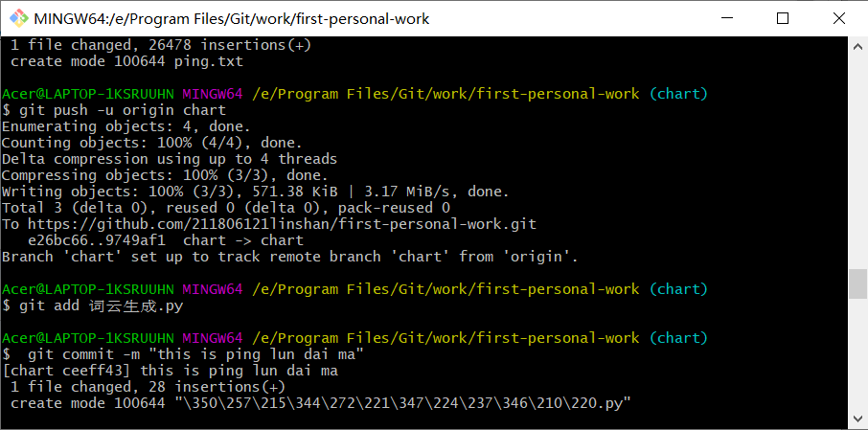The image size is (868, 430).
Task: Click the vertical scrollbar thumb
Action: click(x=858, y=283)
